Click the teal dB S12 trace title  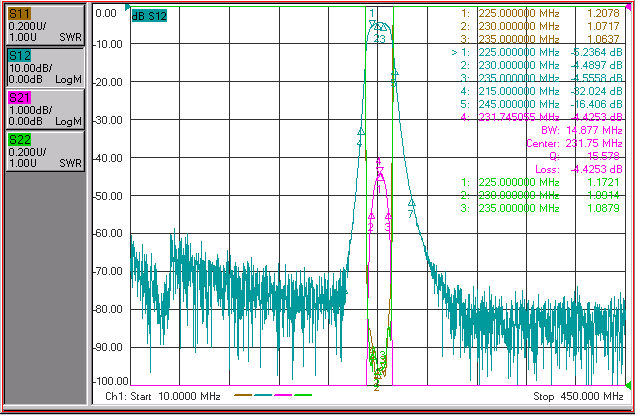pos(149,16)
